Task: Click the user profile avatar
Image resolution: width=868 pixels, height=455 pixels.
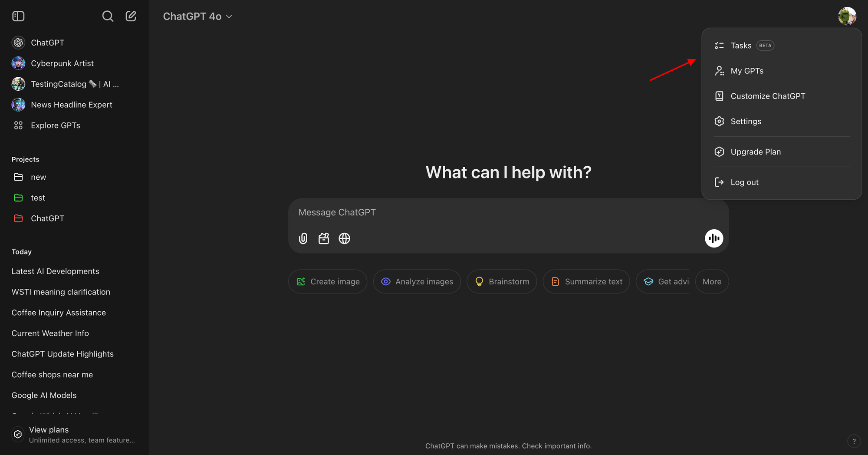Action: [x=847, y=16]
